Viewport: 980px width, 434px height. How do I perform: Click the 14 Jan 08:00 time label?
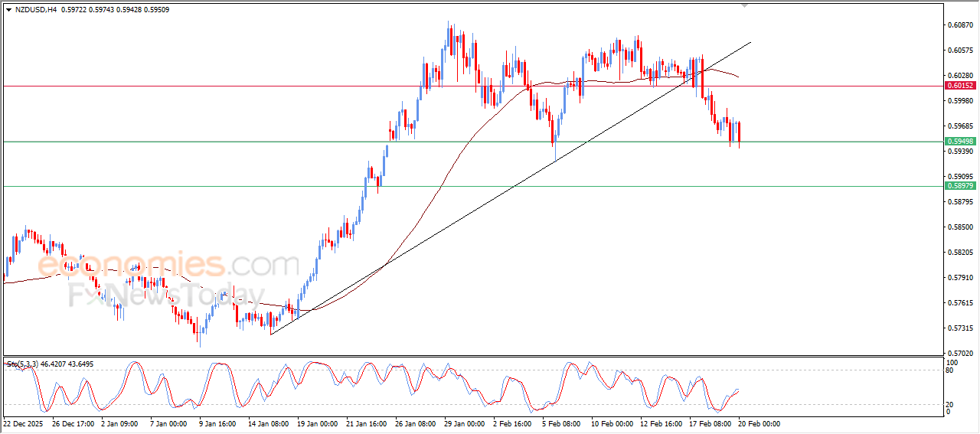coord(268,423)
